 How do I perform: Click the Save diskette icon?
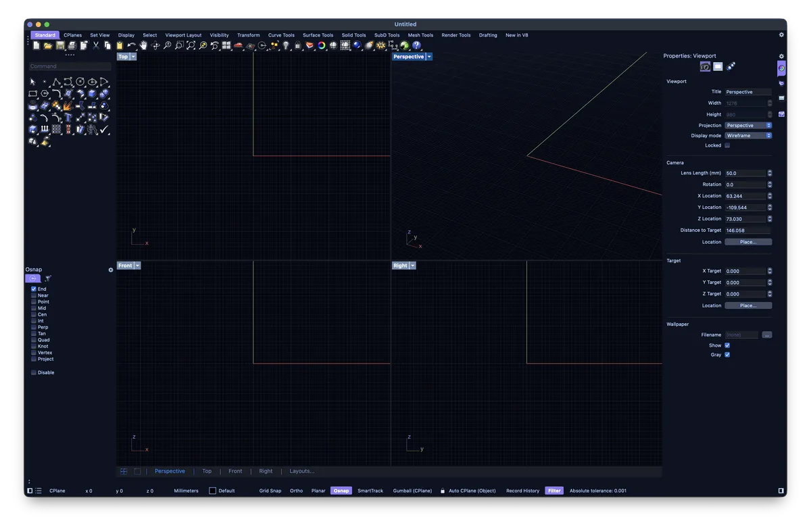pos(60,45)
